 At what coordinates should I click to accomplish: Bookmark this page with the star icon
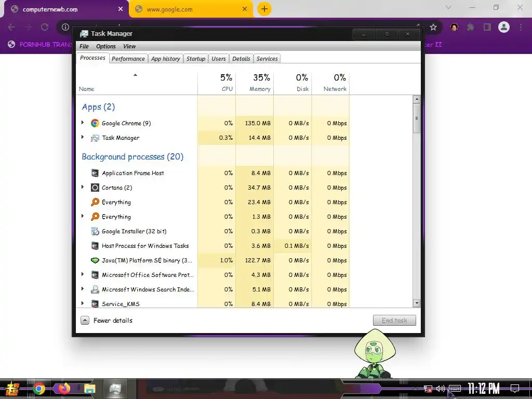[x=433, y=27]
